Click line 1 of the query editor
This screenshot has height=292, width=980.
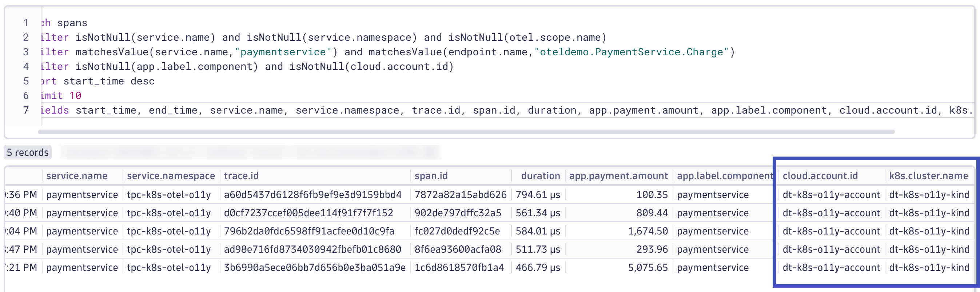64,23
